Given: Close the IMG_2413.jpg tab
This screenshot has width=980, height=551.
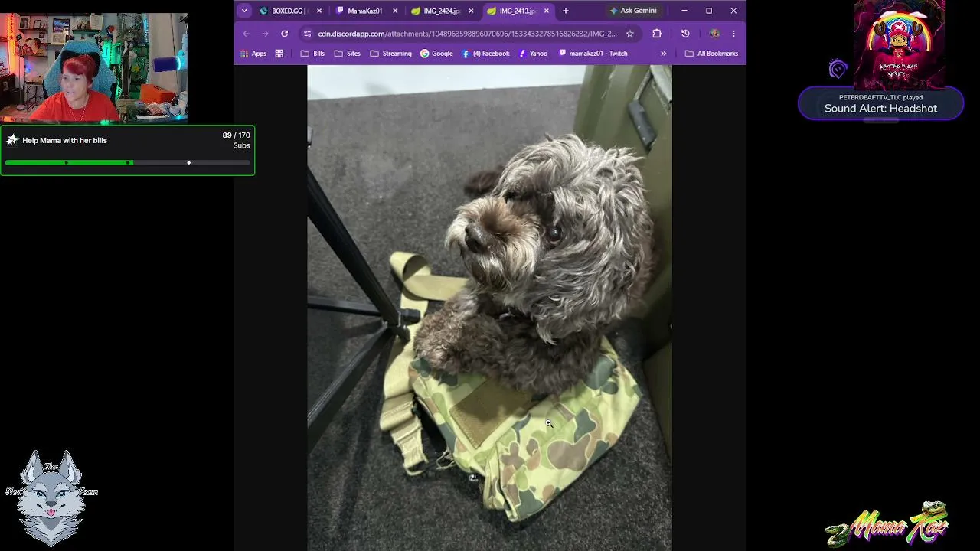Looking at the screenshot, I should (547, 11).
